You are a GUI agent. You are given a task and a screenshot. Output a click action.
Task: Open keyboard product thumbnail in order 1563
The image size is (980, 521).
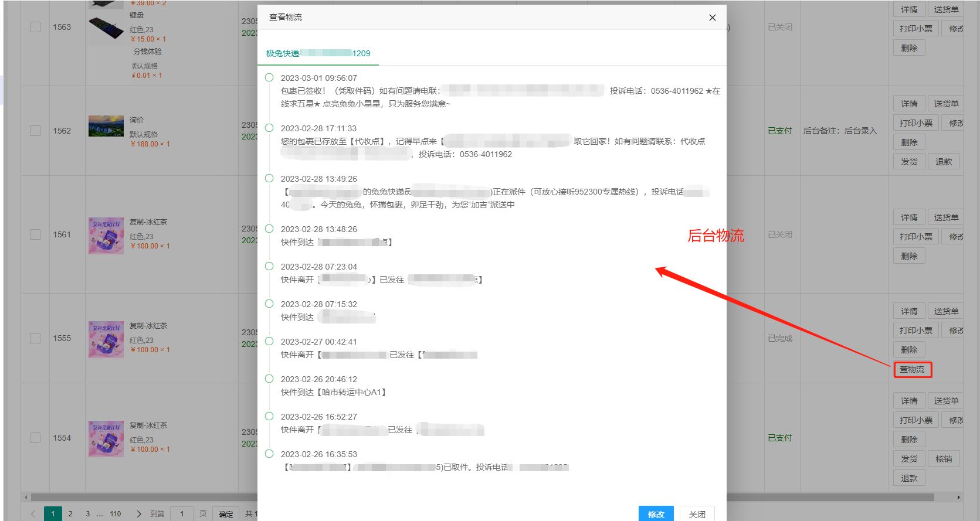click(x=106, y=30)
